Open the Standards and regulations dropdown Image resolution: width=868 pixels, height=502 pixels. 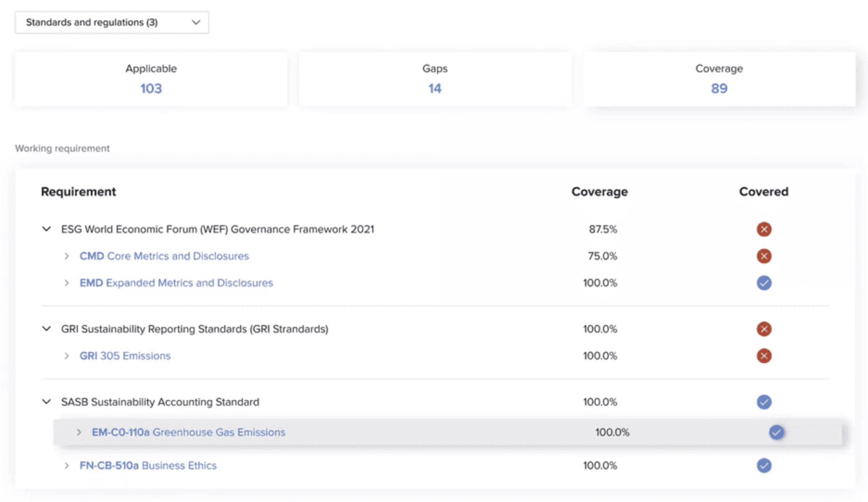[x=112, y=22]
